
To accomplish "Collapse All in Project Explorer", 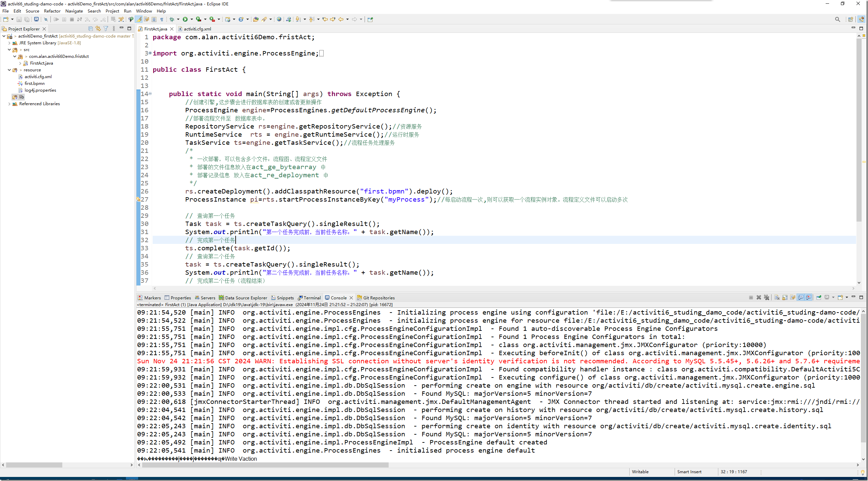I will [90, 29].
